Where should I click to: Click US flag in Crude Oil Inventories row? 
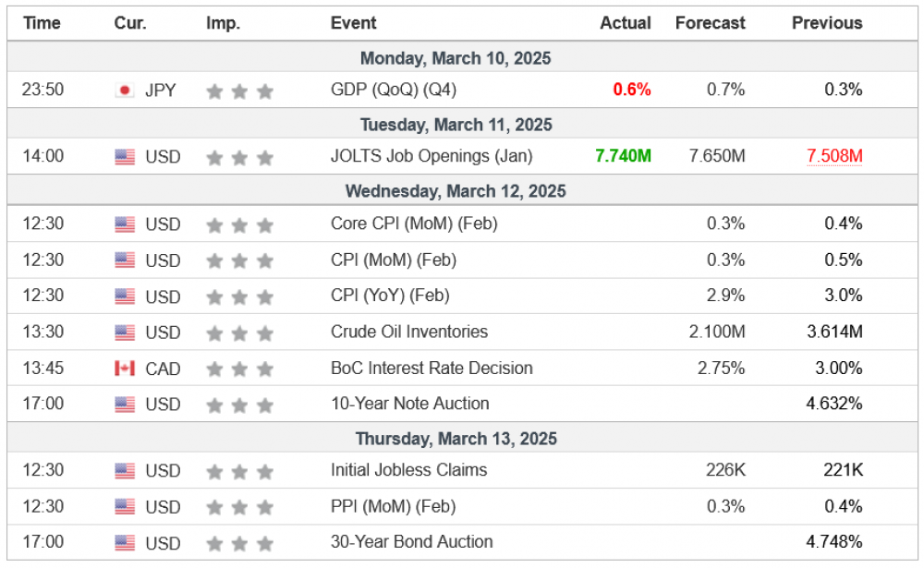[x=125, y=332]
